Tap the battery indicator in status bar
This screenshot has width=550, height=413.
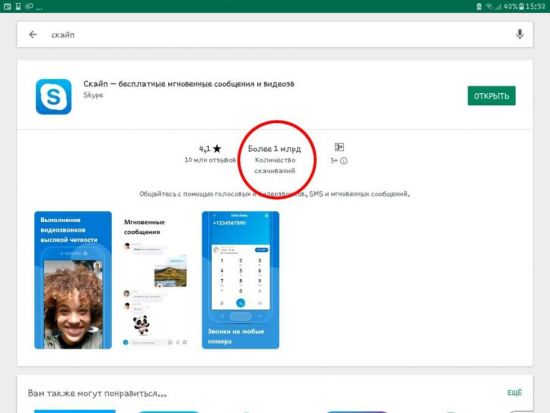[x=521, y=6]
